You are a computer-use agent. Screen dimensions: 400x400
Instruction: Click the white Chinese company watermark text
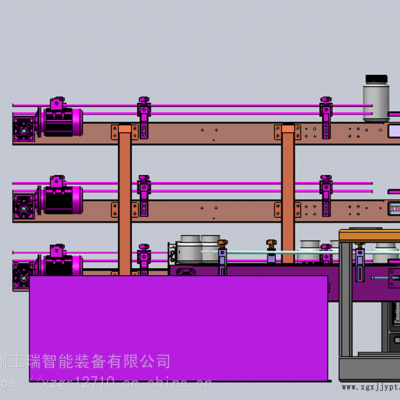[x=85, y=362]
